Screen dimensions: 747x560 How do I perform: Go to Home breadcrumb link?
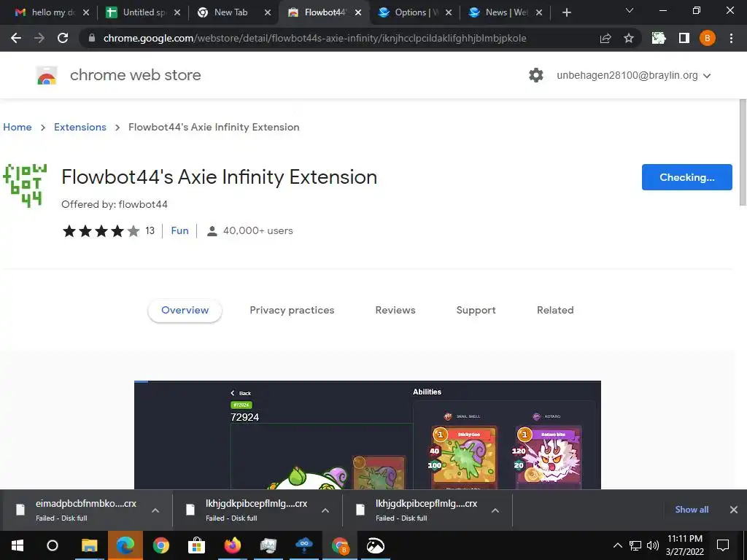point(18,127)
